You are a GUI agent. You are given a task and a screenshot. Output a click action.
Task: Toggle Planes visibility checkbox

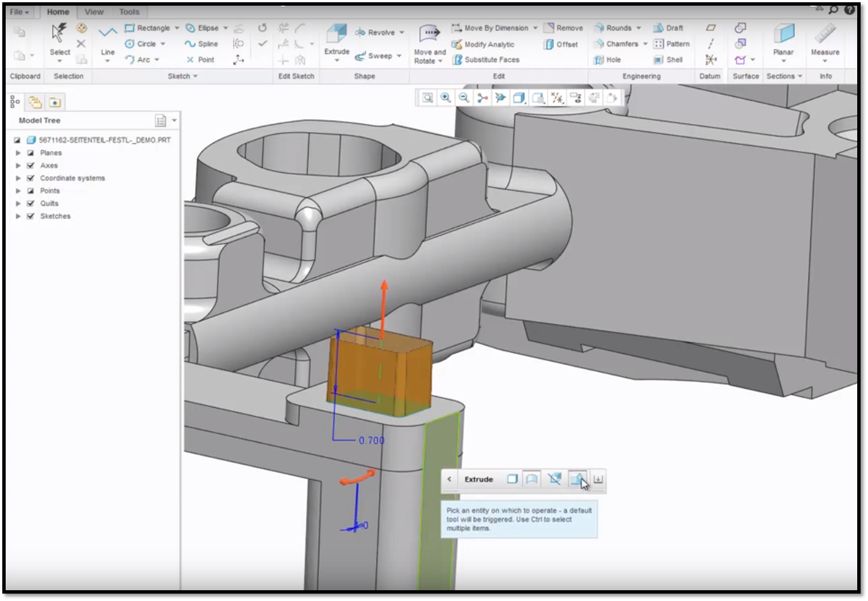coord(31,153)
